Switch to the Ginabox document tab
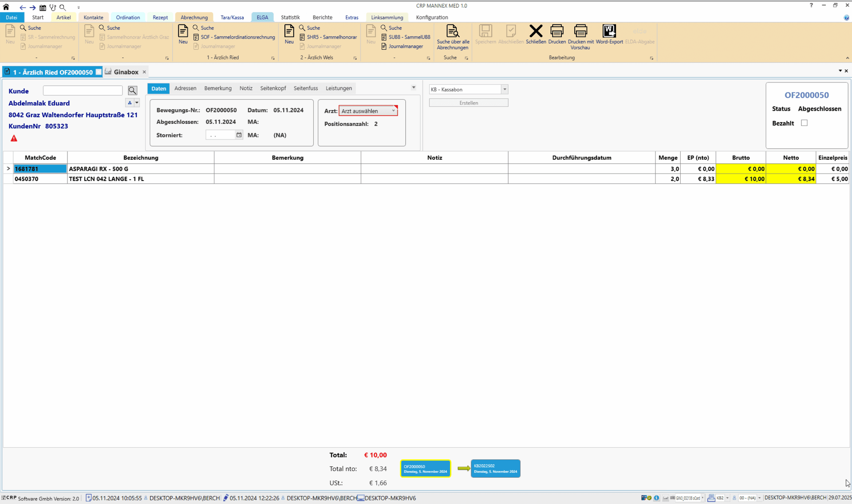Image resolution: width=852 pixels, height=504 pixels. [x=126, y=72]
